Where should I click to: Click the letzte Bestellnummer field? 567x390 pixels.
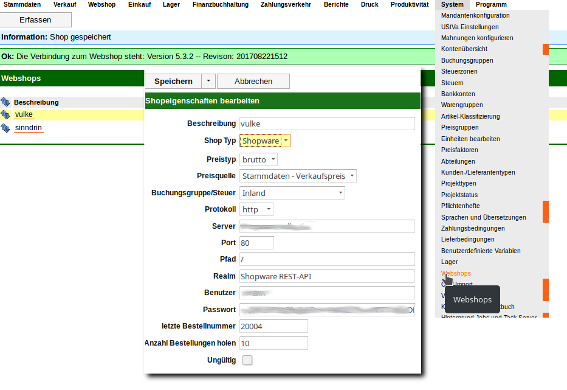tap(273, 326)
